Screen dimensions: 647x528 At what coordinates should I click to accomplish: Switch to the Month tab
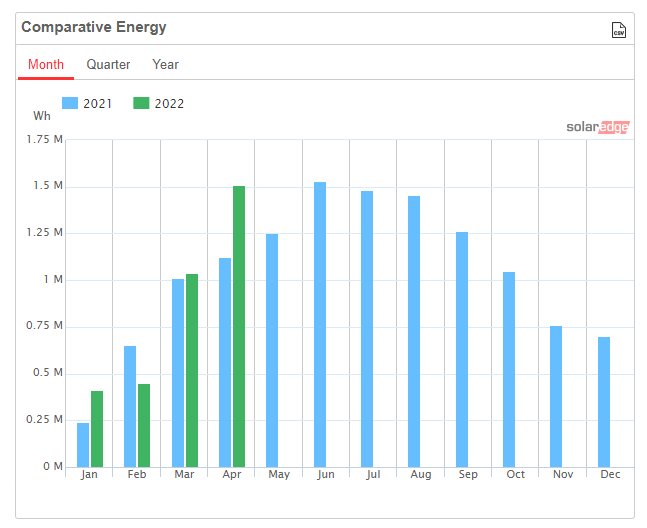[46, 65]
